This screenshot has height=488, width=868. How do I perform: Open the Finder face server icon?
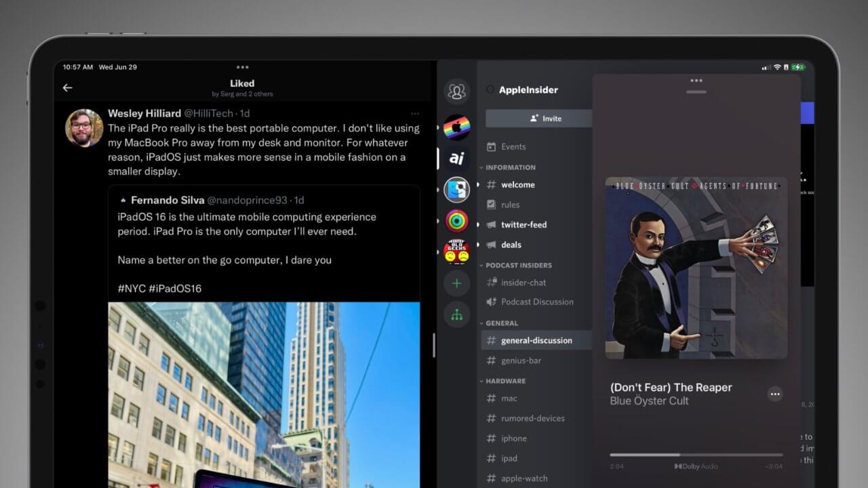coord(456,190)
